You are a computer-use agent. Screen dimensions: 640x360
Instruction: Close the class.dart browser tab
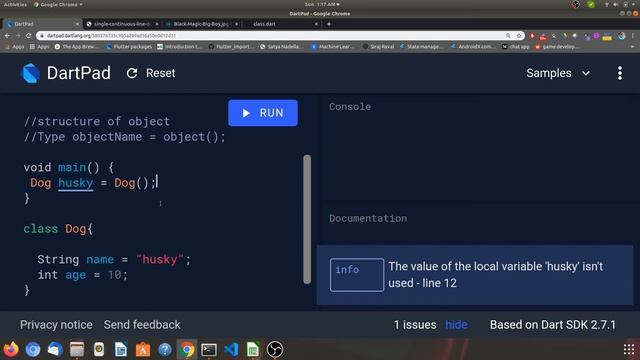[316, 24]
